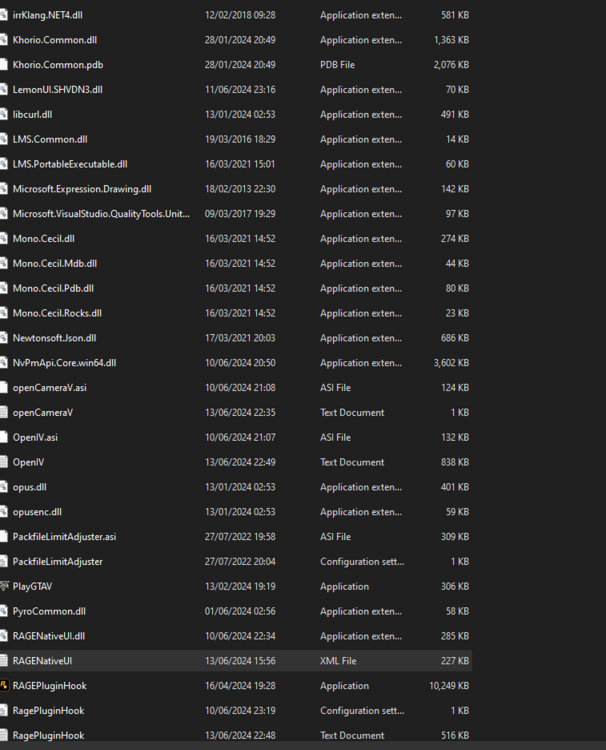606x750 pixels.
Task: Click the PackfileLimitAdjuster.asi file icon
Action: (x=4, y=537)
